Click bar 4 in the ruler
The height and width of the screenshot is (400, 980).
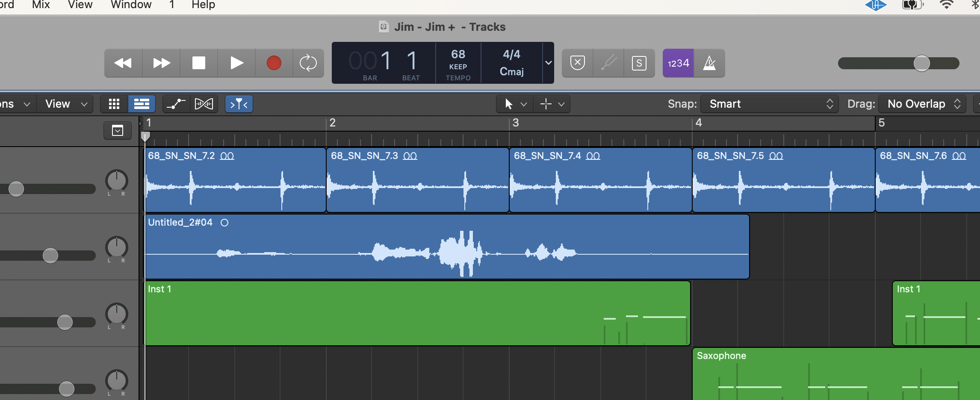[699, 123]
